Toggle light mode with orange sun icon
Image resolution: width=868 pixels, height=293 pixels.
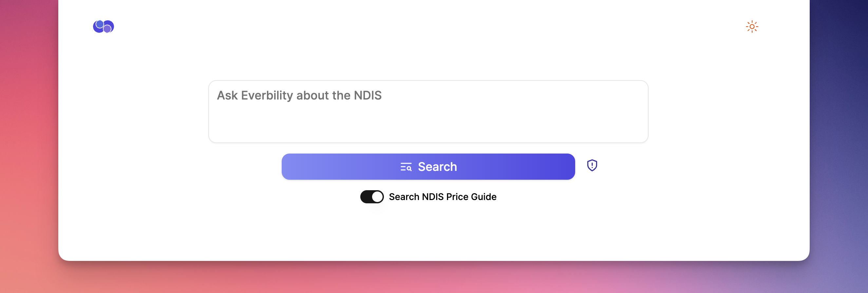(x=752, y=27)
